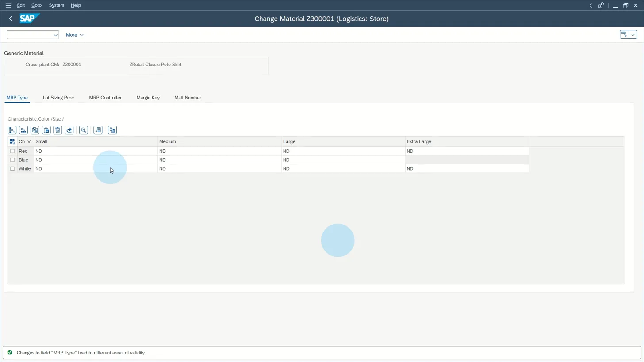Screen dimensions: 644x362
Task: Open the dropdown arrow beside the GUI actions button
Action: [x=633, y=34]
